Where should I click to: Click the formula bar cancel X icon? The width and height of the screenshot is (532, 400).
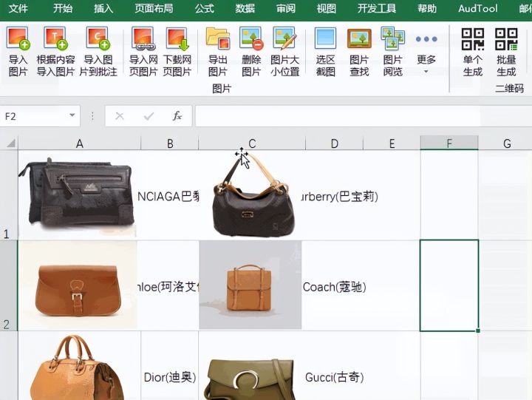120,116
